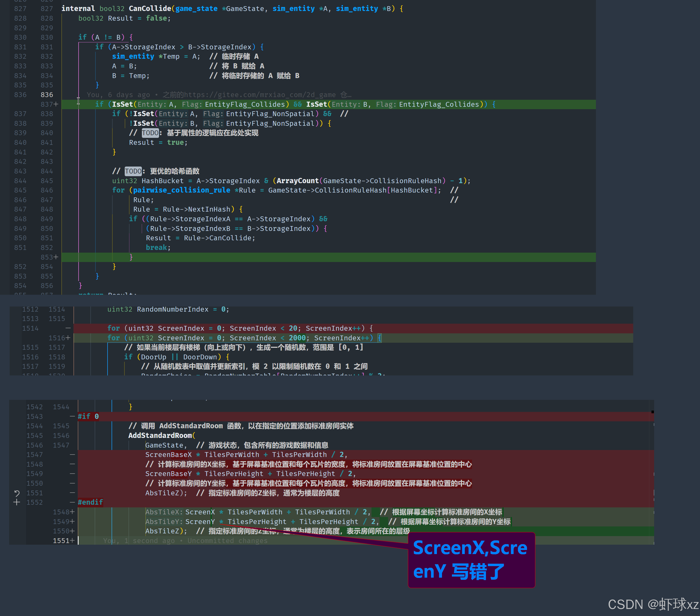Click the 'if (A != B) {' line

point(105,37)
